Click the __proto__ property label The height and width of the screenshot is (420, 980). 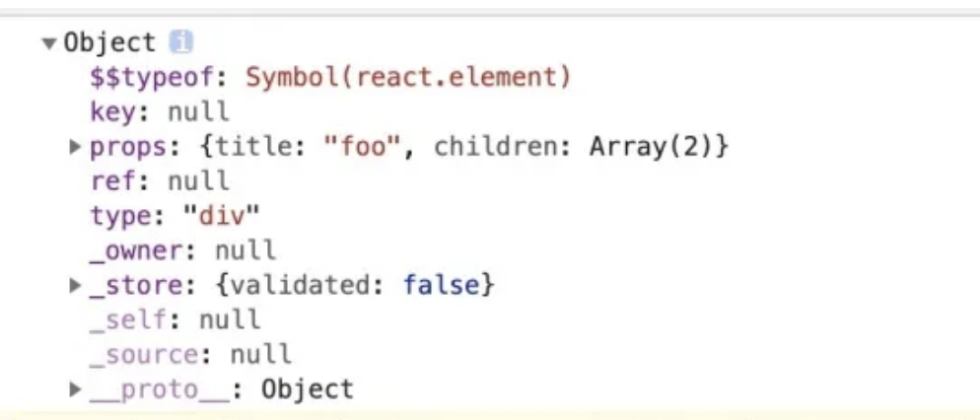click(161, 389)
